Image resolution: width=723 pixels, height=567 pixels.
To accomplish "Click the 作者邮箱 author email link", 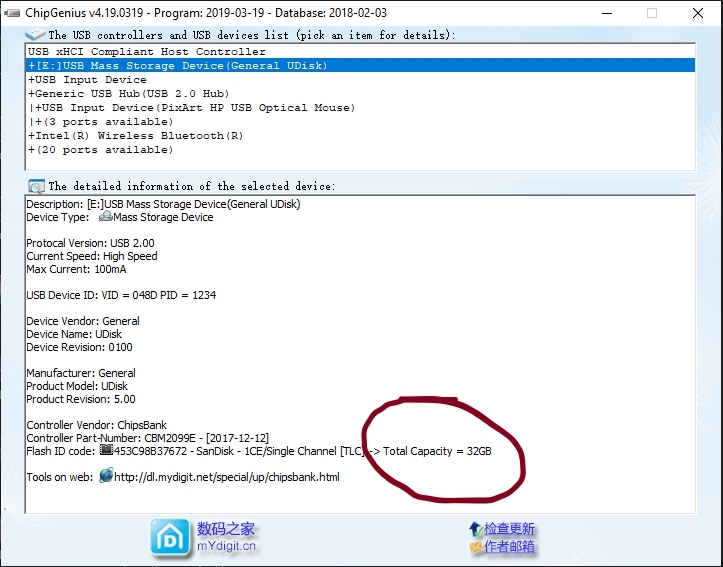I will click(509, 547).
